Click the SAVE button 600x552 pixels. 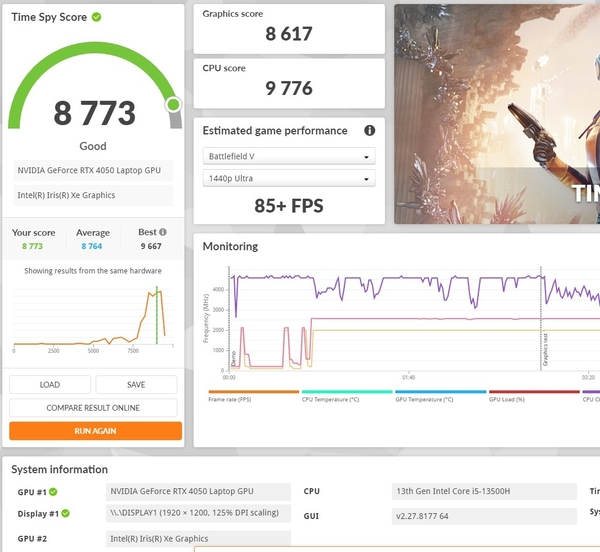point(136,384)
